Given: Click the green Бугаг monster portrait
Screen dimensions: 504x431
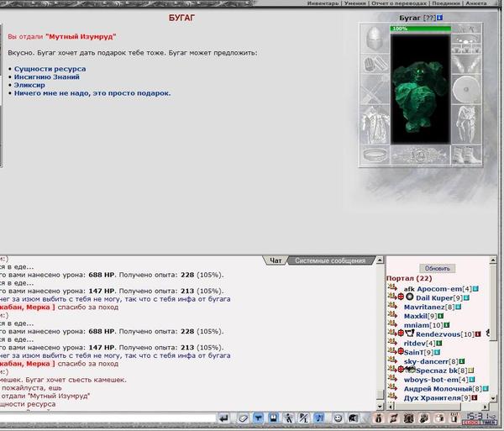Looking at the screenshot, I should pos(420,89).
